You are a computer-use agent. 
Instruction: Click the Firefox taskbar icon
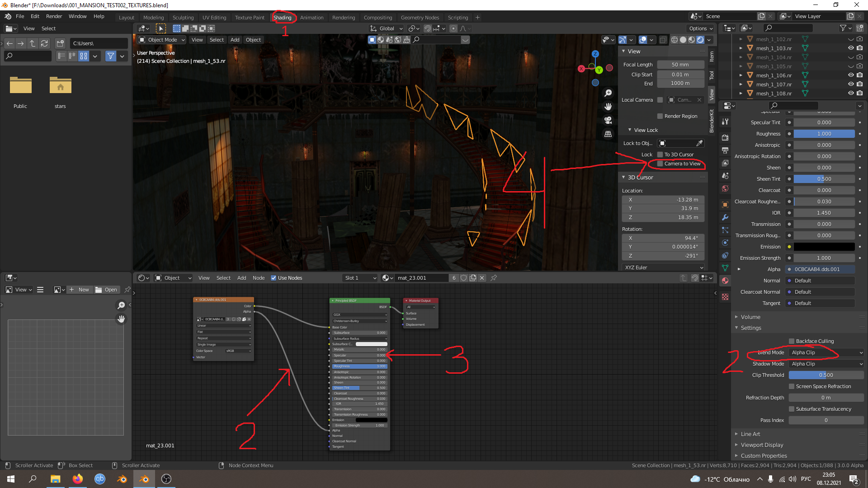(78, 479)
